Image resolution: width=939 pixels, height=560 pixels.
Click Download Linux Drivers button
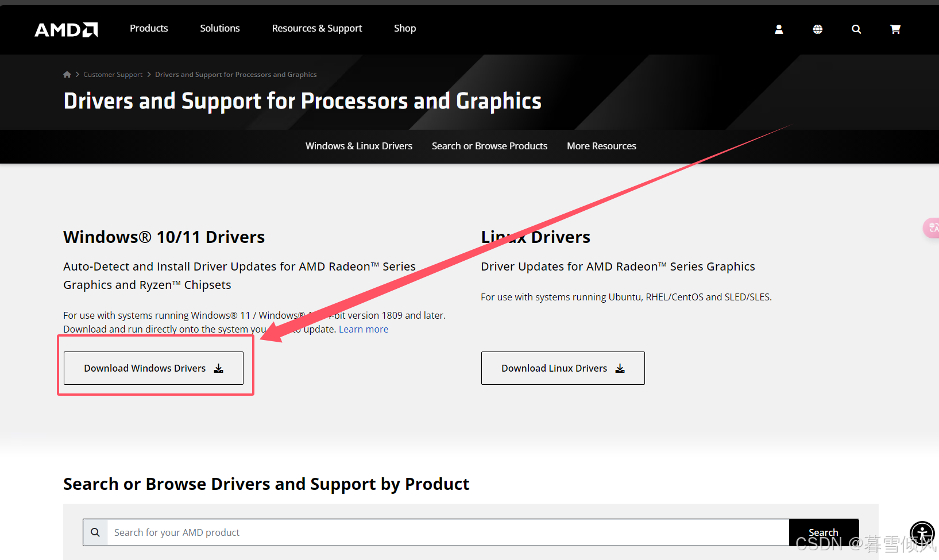point(563,368)
